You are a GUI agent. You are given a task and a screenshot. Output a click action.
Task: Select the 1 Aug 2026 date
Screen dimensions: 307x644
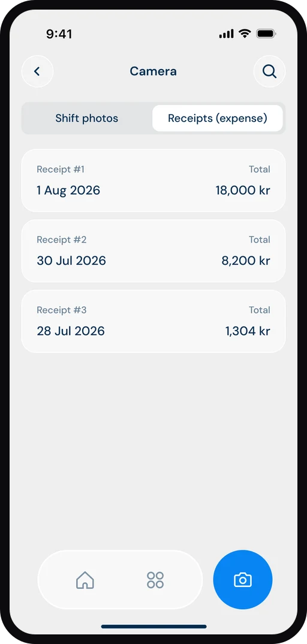click(68, 191)
